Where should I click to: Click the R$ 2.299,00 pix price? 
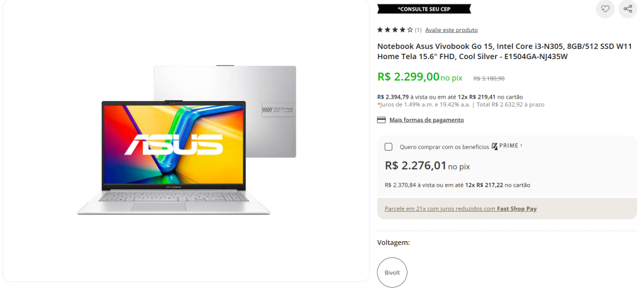pos(419,77)
